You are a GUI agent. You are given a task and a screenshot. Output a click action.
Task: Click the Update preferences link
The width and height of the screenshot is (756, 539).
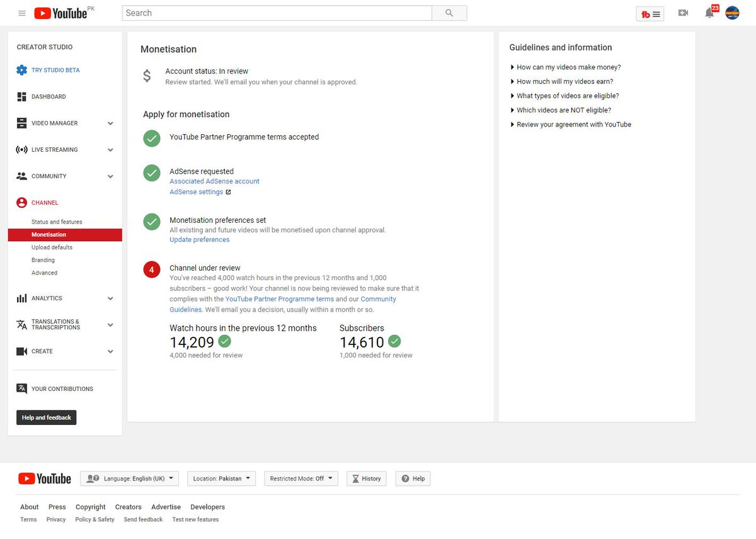(x=200, y=240)
